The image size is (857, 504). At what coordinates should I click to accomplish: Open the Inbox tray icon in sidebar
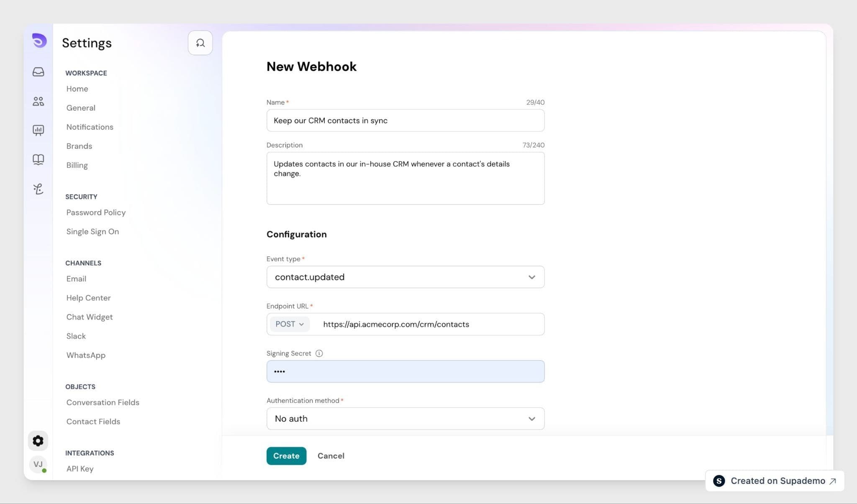[x=38, y=72]
